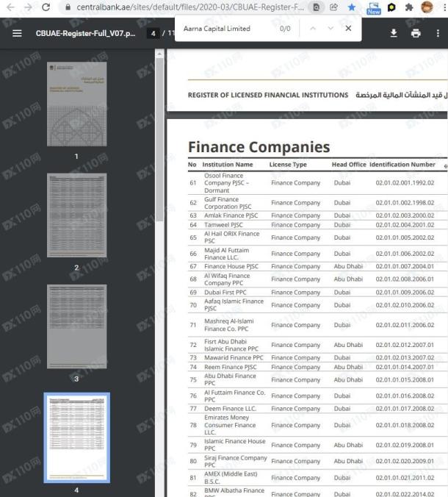Click Dubai First PPC entry
Viewport: 448px width, 497px height.
pyautogui.click(x=225, y=292)
